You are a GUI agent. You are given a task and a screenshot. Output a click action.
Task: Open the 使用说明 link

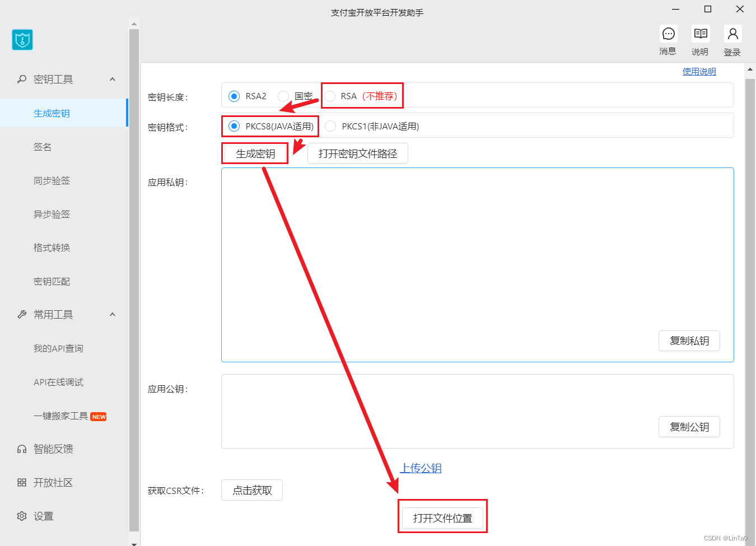pos(699,72)
